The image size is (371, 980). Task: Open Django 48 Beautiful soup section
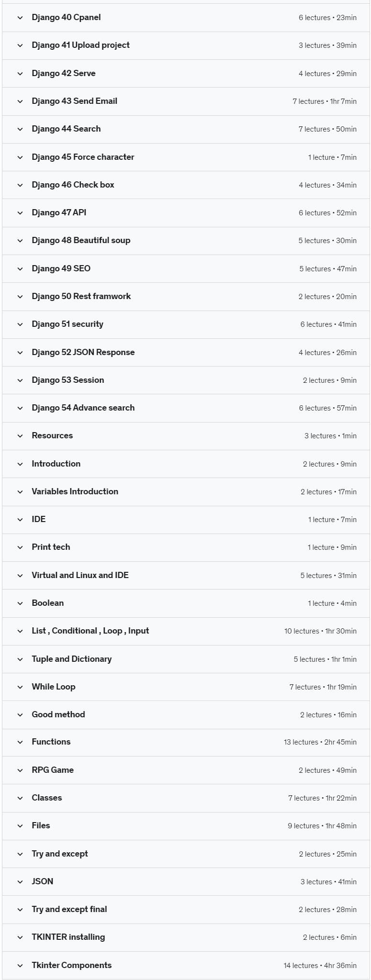(81, 240)
